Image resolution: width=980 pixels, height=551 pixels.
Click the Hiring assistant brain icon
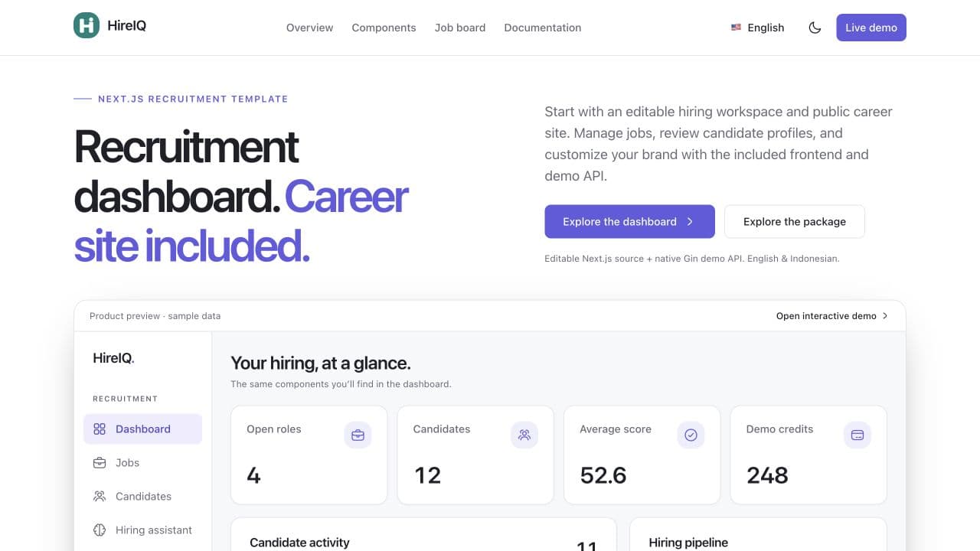click(x=100, y=530)
